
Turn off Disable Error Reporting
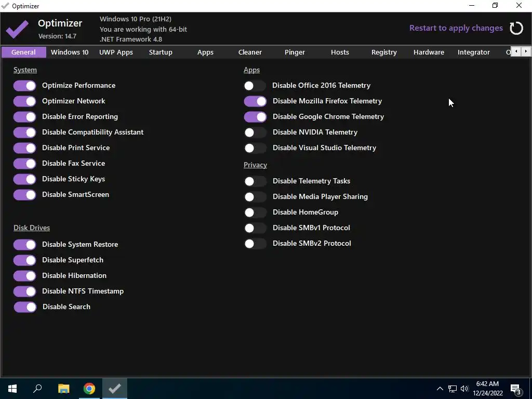coord(25,117)
